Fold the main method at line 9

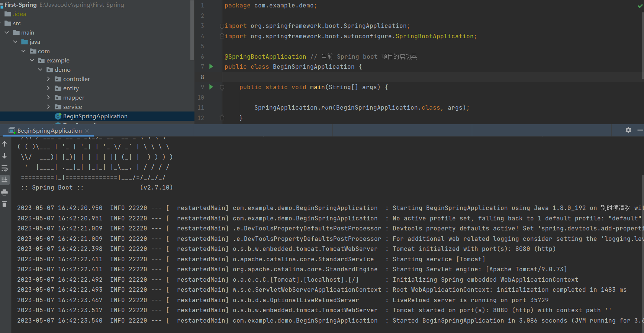(x=222, y=87)
